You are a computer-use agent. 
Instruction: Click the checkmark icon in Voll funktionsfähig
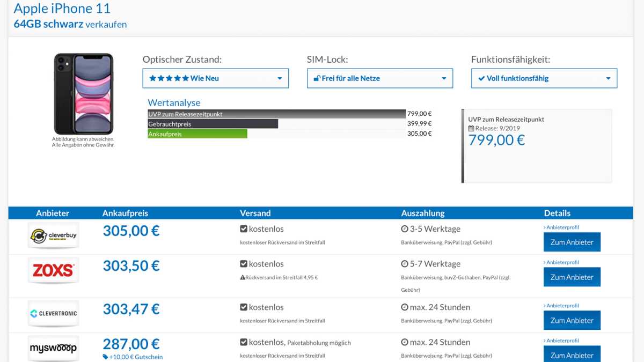pyautogui.click(x=481, y=78)
